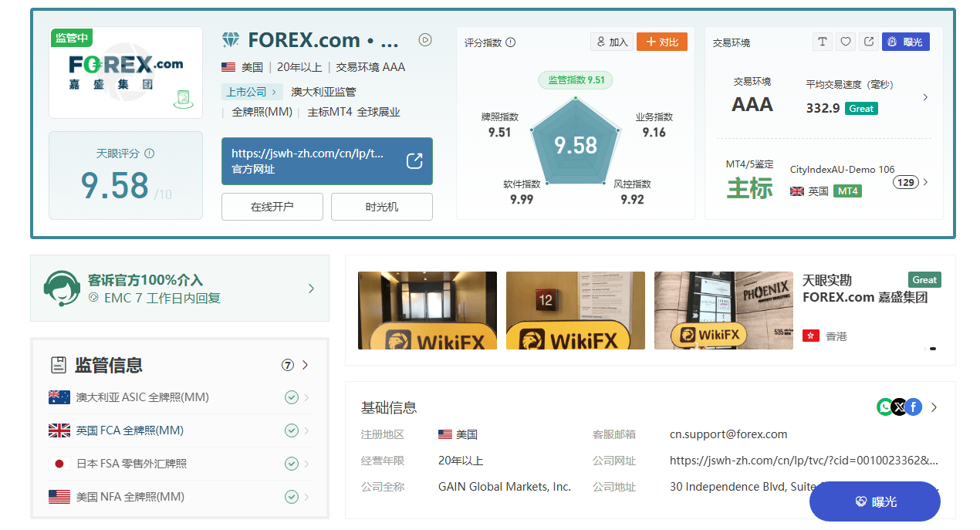Click the floating 曝光 button
This screenshot has width=980, height=530.
(x=875, y=501)
